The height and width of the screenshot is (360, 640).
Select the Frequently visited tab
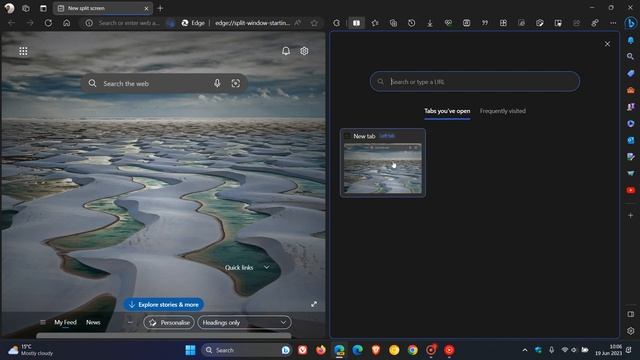coord(502,111)
